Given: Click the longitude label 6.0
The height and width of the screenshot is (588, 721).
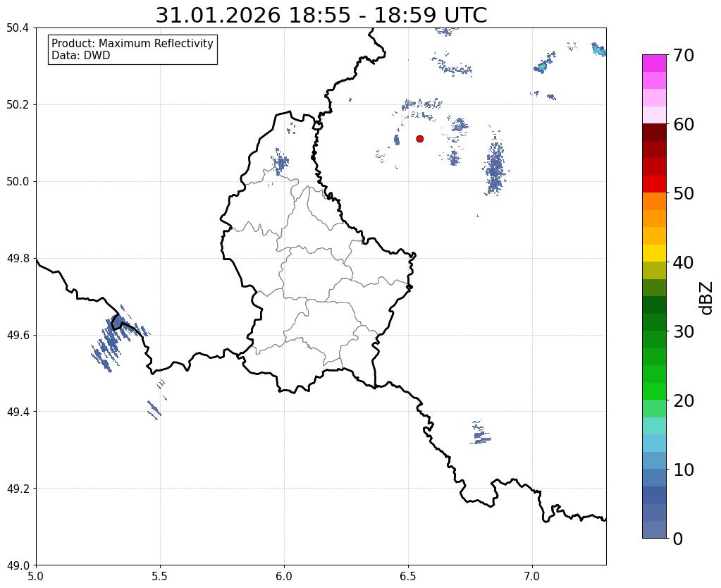Looking at the screenshot, I should point(284,576).
